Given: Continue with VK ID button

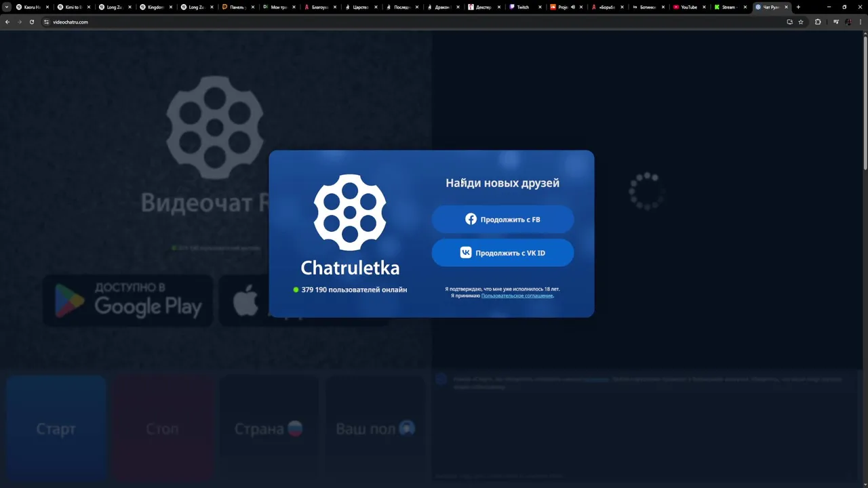Looking at the screenshot, I should tap(502, 253).
